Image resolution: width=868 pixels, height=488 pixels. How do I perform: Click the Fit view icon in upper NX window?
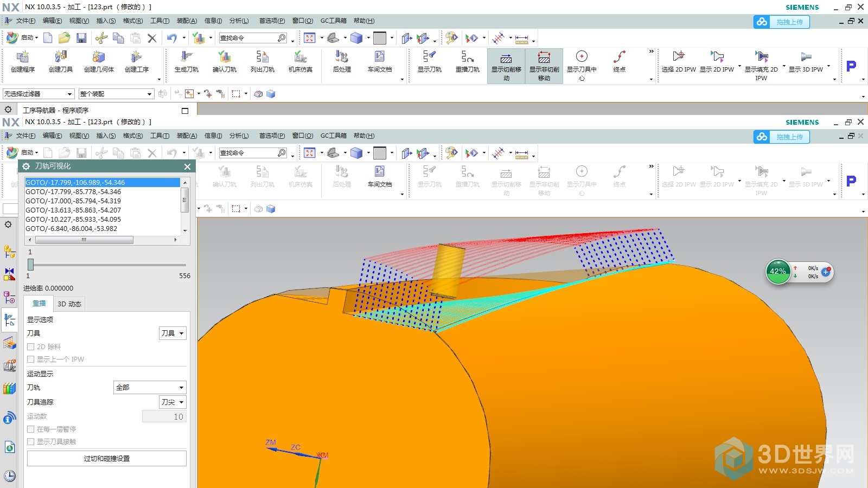point(310,38)
